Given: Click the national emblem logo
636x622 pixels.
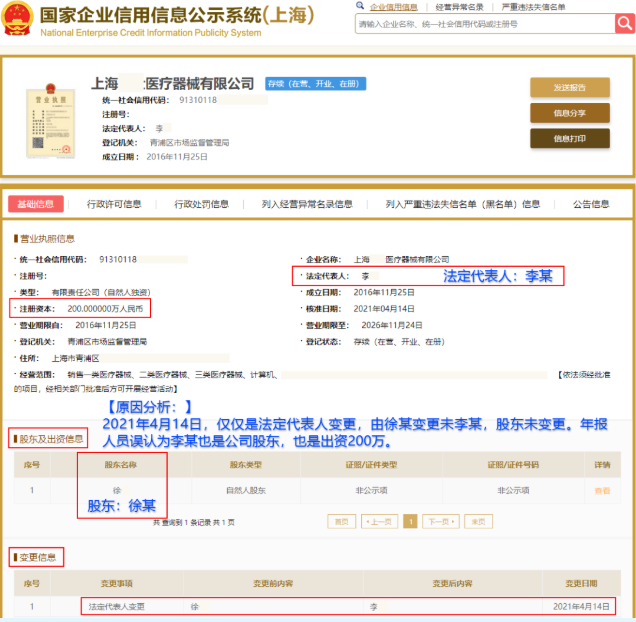Looking at the screenshot, I should point(17,19).
